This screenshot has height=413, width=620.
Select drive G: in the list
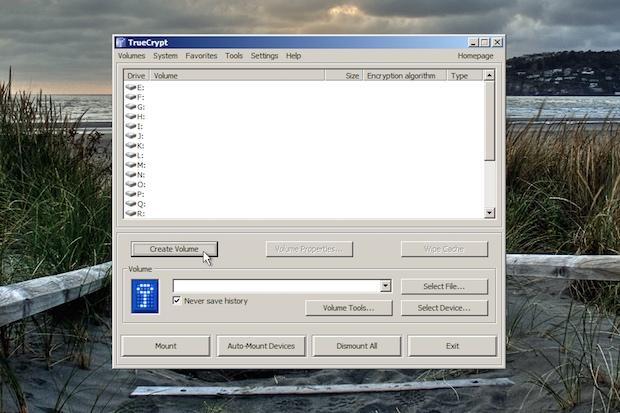pyautogui.click(x=135, y=107)
